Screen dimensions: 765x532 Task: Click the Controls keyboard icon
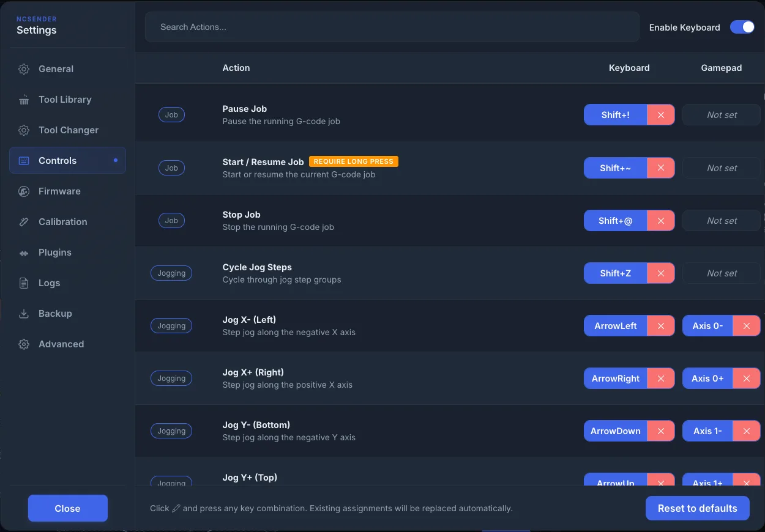[x=24, y=161]
